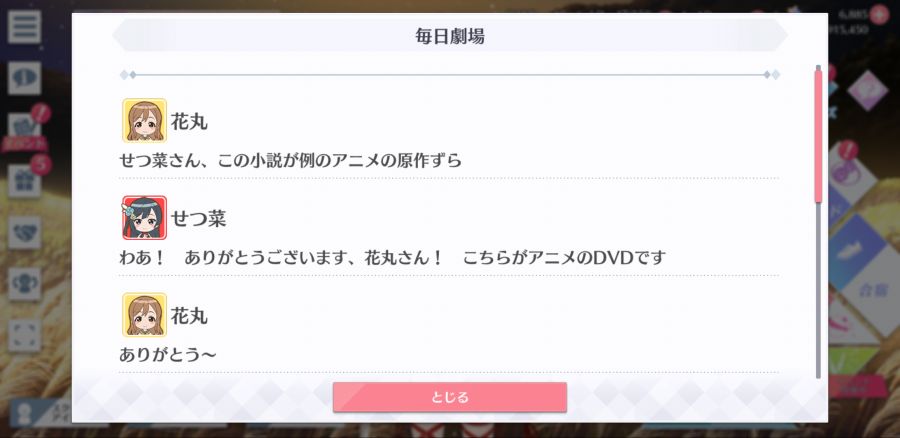Tap the handshake friends icon

tap(24, 232)
